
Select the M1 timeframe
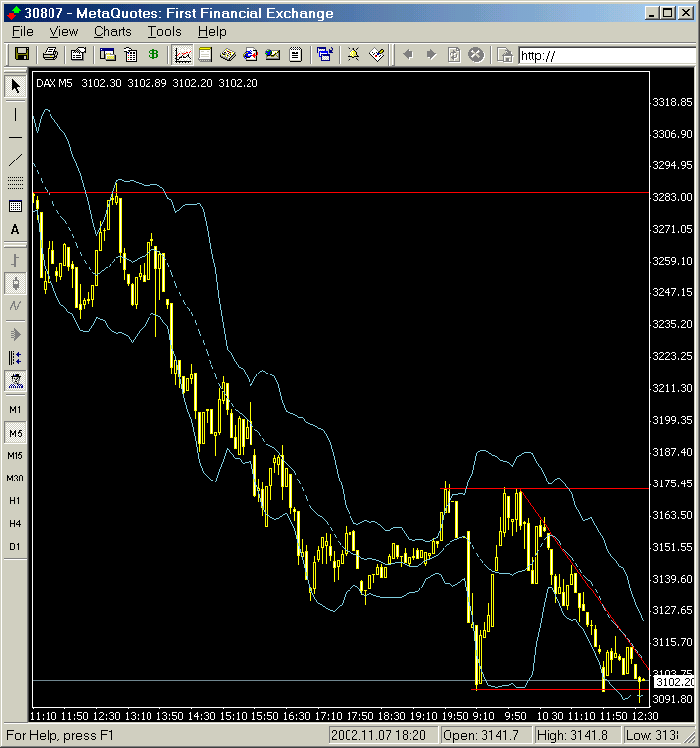[x=15, y=410]
